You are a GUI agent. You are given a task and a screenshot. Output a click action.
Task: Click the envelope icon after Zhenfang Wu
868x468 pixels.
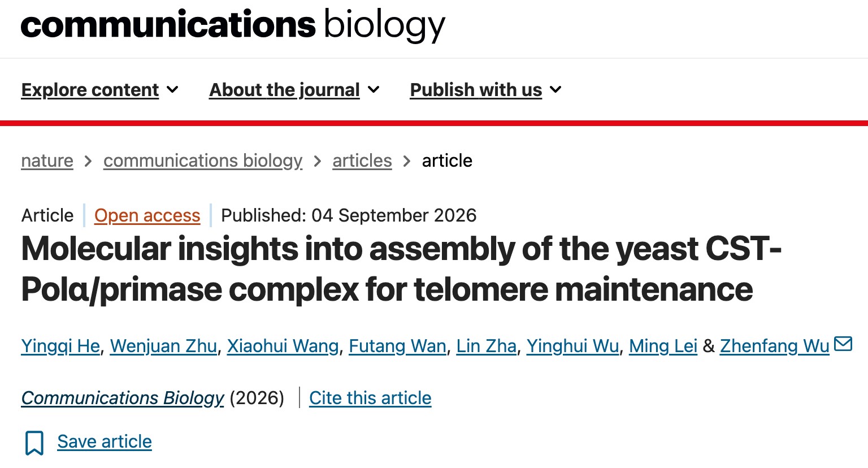pos(843,344)
